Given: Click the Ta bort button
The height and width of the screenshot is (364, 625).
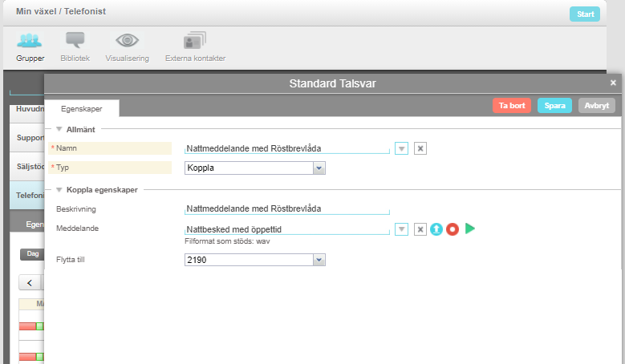Looking at the screenshot, I should (512, 106).
